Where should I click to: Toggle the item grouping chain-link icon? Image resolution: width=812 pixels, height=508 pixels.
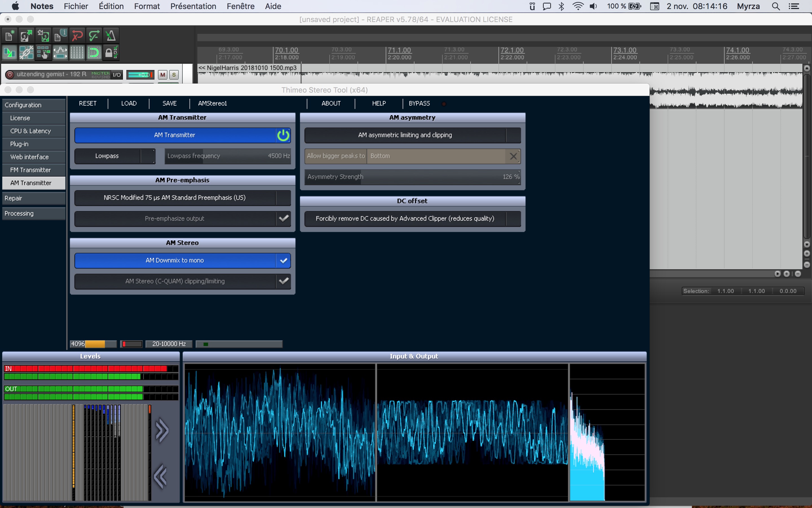(27, 52)
